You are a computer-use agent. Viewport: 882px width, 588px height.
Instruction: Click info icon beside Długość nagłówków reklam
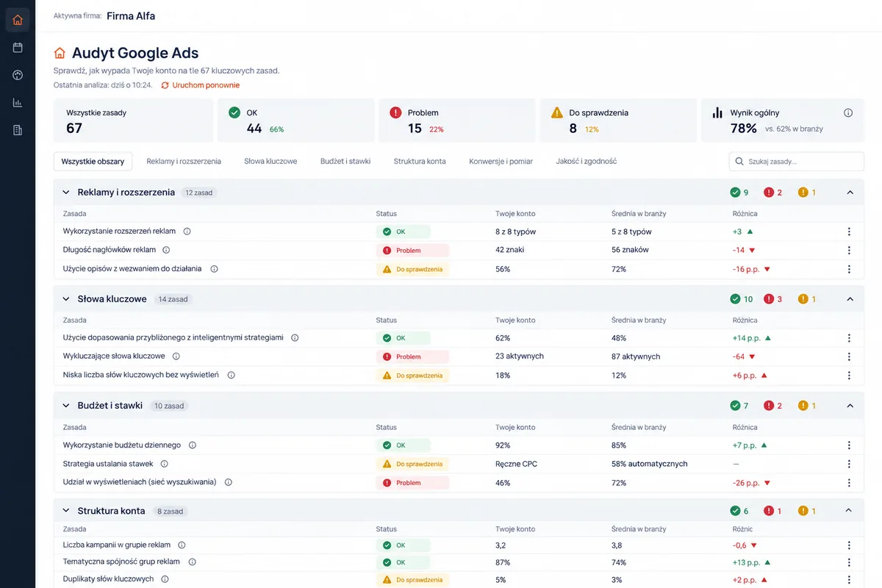(x=166, y=250)
